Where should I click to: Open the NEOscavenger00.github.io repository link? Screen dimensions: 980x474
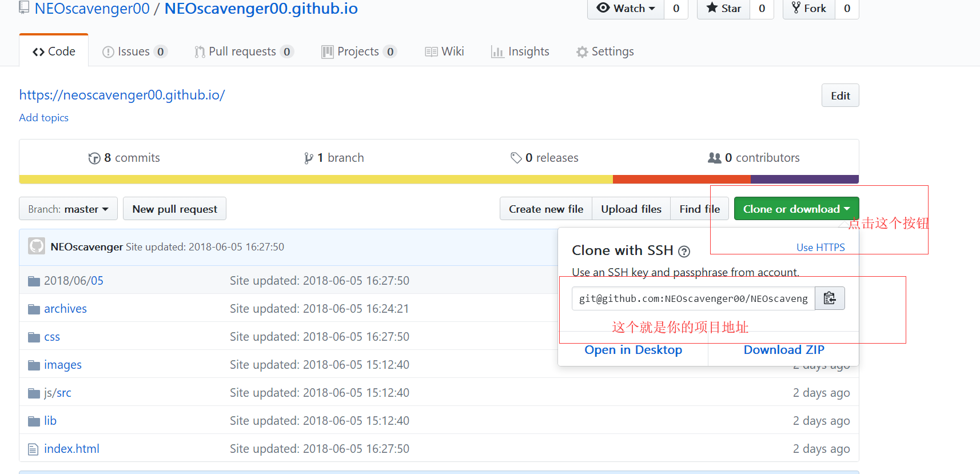click(261, 9)
